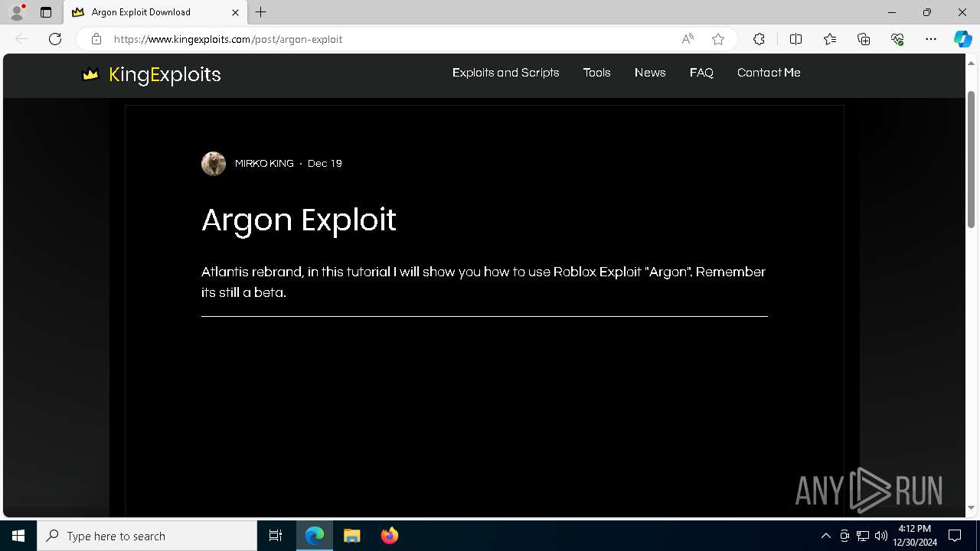Click the Argon Exploit heading
980x551 pixels.
coord(299,220)
